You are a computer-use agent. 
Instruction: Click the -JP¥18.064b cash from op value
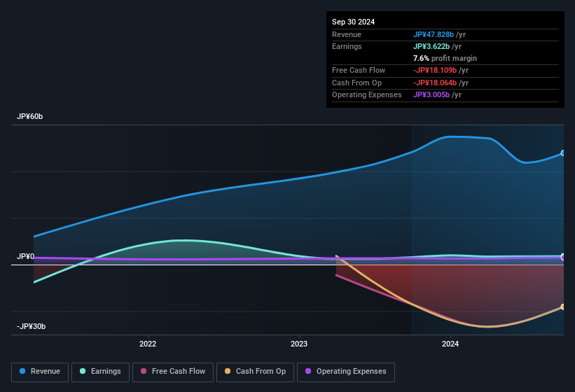435,83
